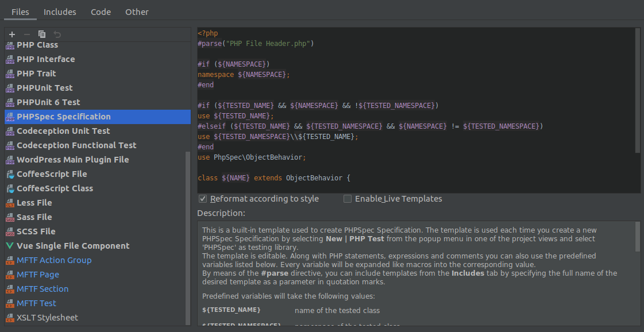This screenshot has height=332, width=644.
Task: Click the MFTF Section icon
Action: pyautogui.click(x=10, y=289)
